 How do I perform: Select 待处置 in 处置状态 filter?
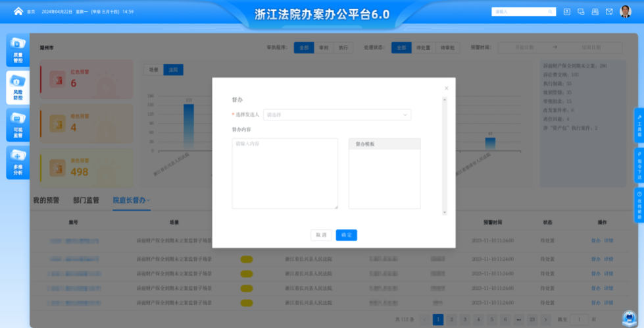424,47
